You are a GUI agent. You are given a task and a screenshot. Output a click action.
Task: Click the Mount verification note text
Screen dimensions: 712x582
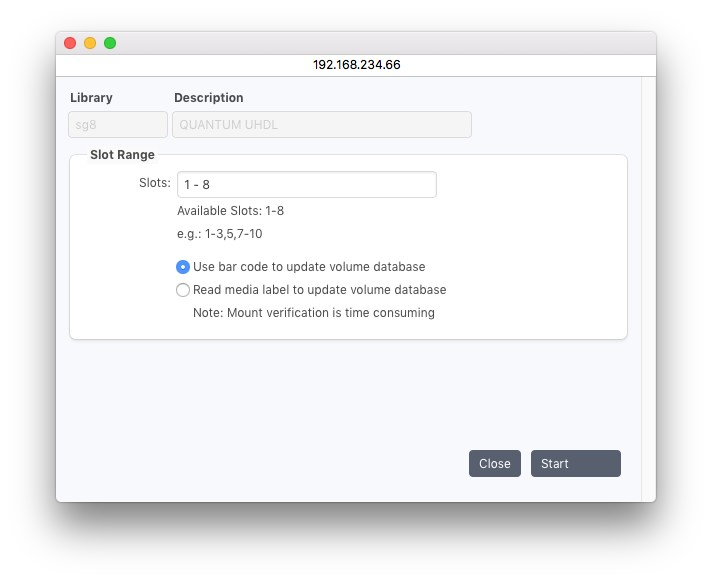coord(313,313)
